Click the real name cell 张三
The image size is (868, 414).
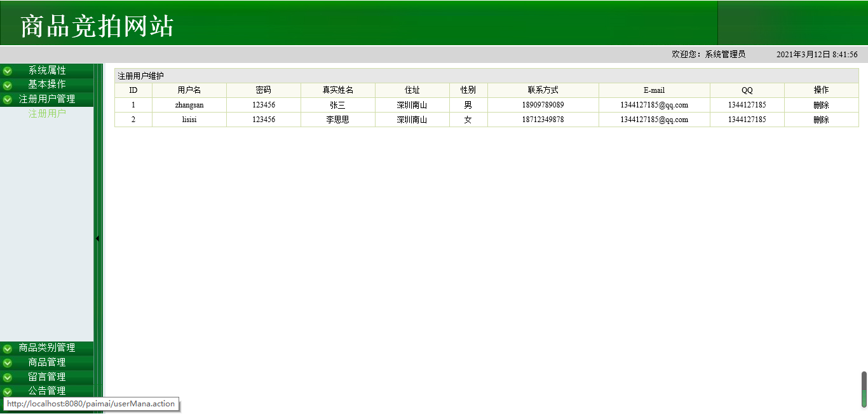[x=338, y=105]
